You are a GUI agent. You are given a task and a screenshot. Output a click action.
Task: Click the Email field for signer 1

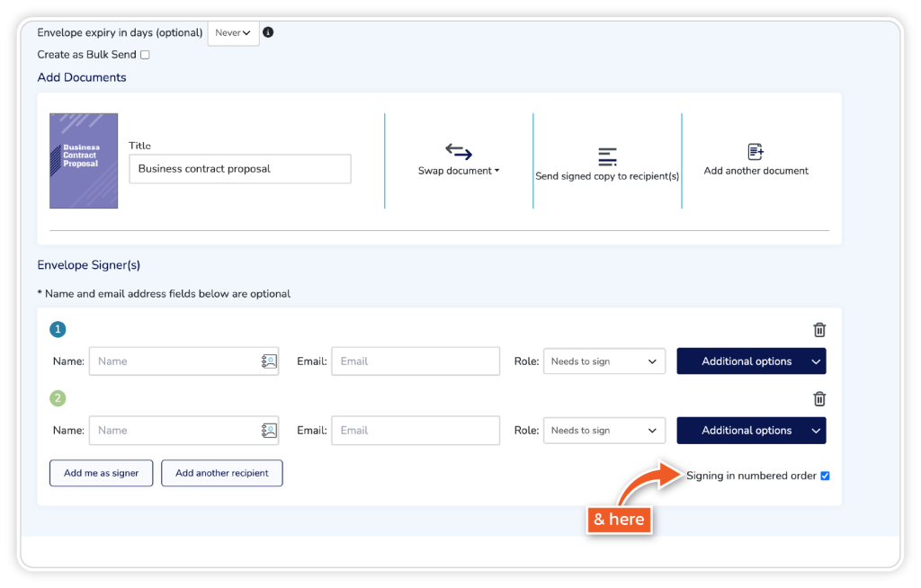pyautogui.click(x=415, y=361)
